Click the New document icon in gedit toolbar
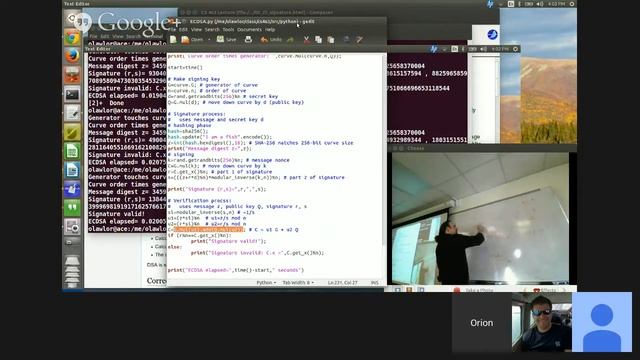The image size is (640, 360). pos(173,40)
